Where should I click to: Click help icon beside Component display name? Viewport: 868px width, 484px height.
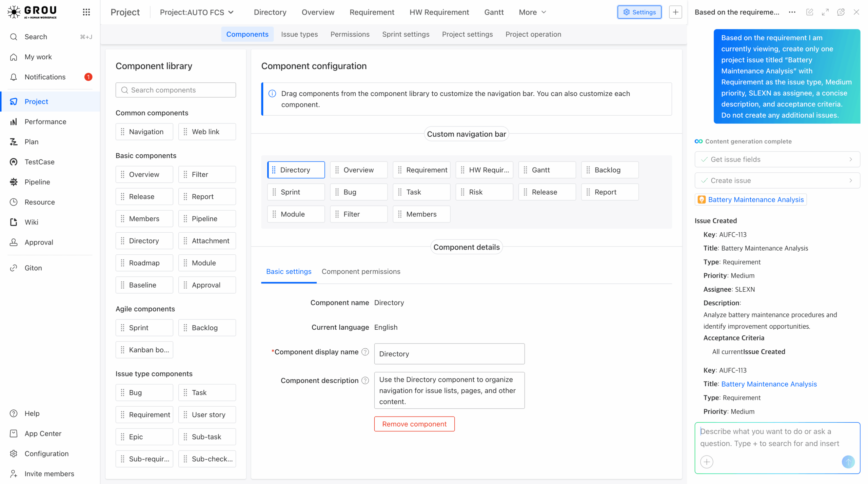tap(365, 352)
